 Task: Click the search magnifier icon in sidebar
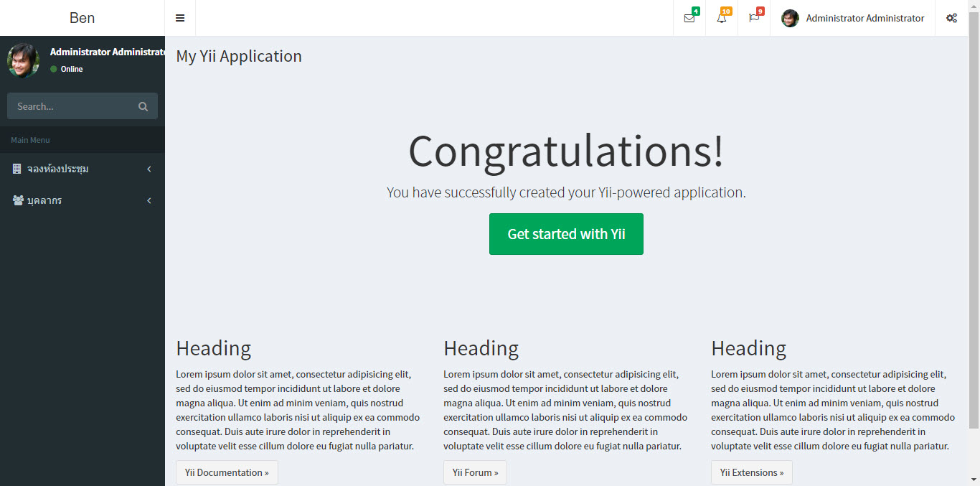(x=143, y=106)
